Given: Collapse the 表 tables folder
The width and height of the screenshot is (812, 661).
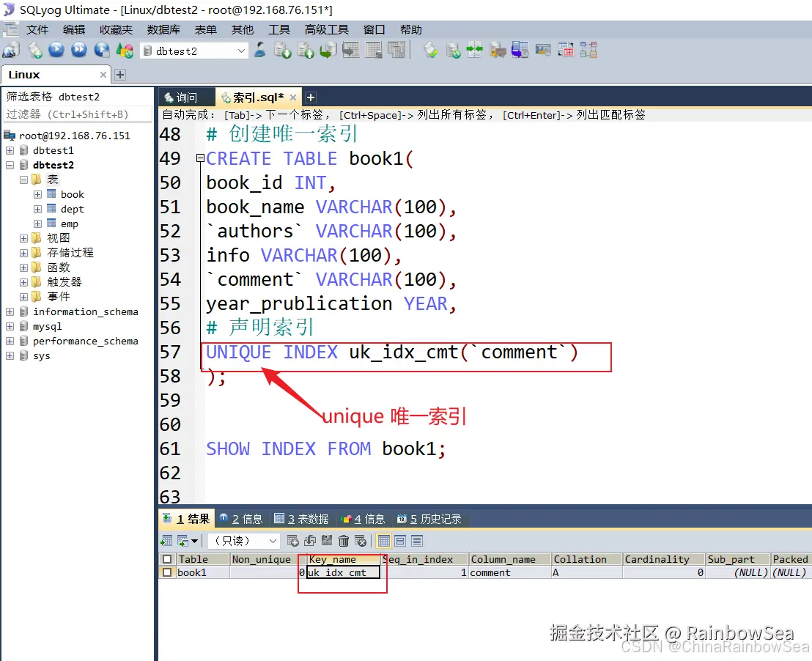Looking at the screenshot, I should pos(24,180).
